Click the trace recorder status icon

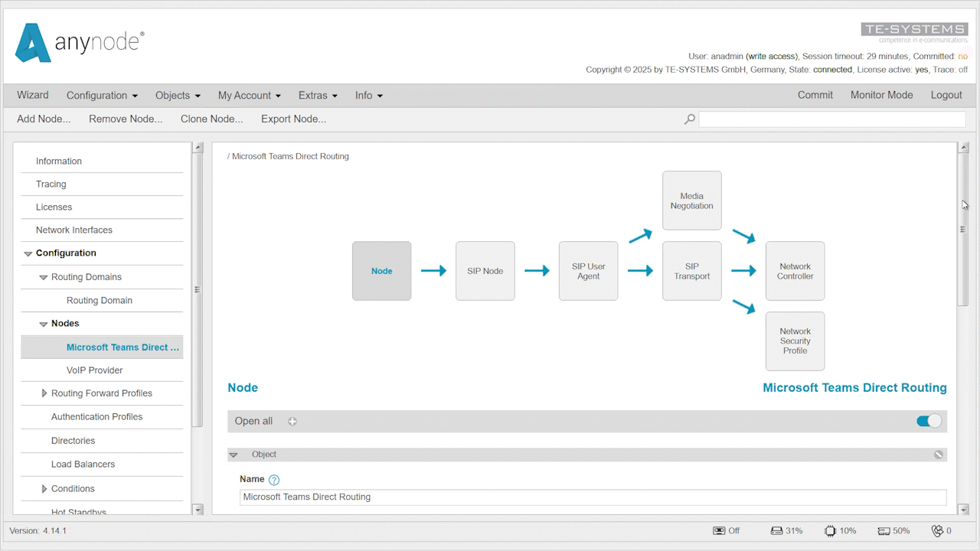(719, 530)
